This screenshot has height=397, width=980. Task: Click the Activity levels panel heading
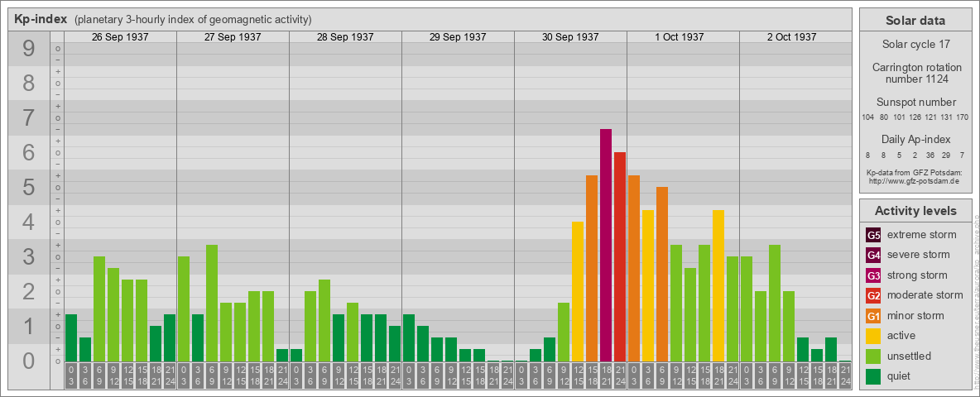(x=915, y=211)
